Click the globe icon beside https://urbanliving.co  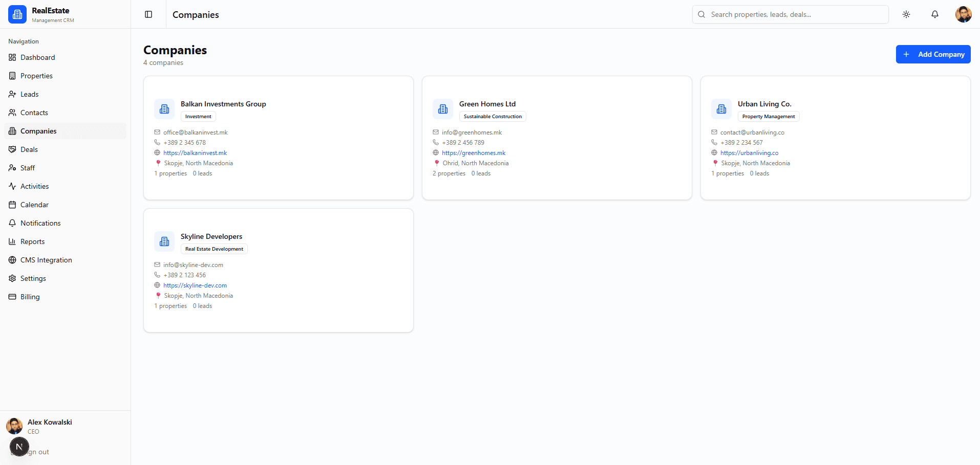click(x=714, y=152)
